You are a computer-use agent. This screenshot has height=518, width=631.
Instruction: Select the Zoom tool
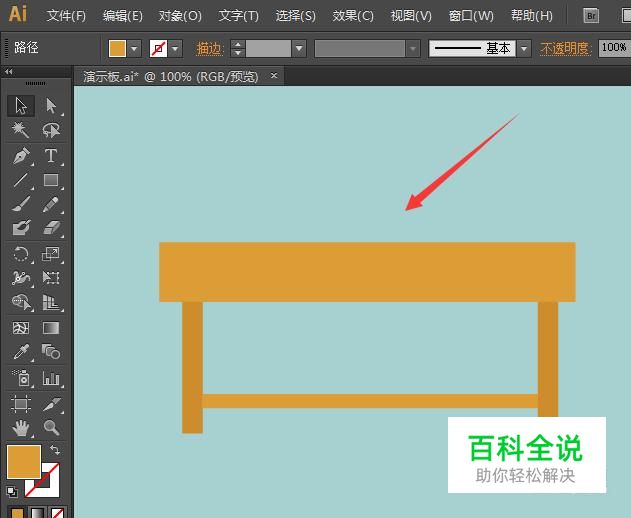click(x=51, y=427)
